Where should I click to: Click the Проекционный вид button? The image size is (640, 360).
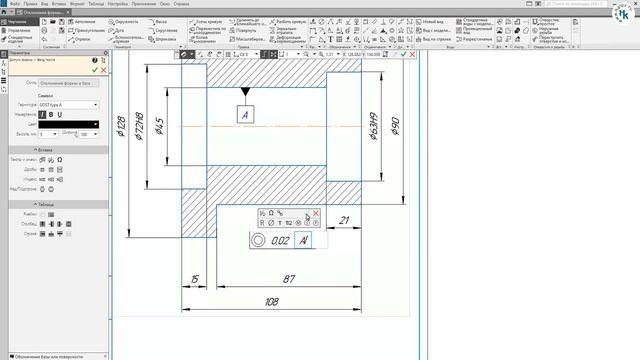[x=474, y=31]
